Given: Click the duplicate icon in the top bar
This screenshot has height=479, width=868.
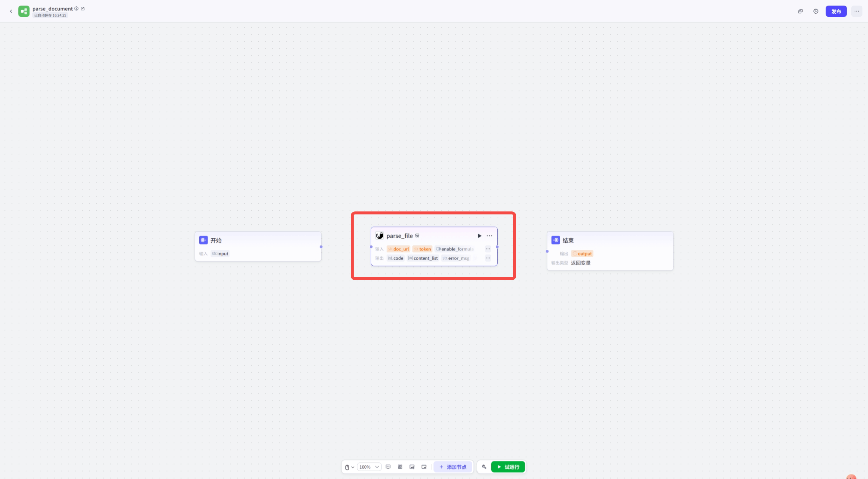Looking at the screenshot, I should 800,11.
